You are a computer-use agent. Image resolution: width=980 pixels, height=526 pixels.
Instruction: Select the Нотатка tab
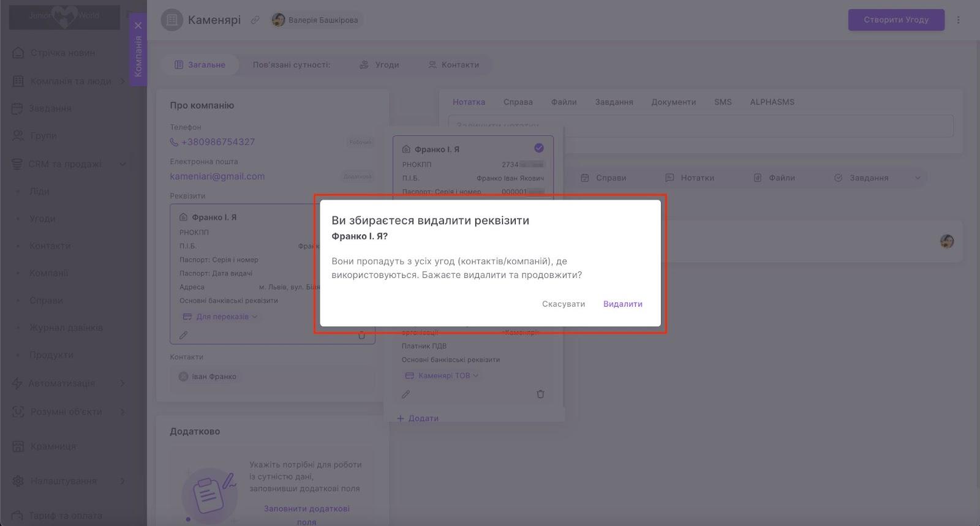click(x=469, y=102)
